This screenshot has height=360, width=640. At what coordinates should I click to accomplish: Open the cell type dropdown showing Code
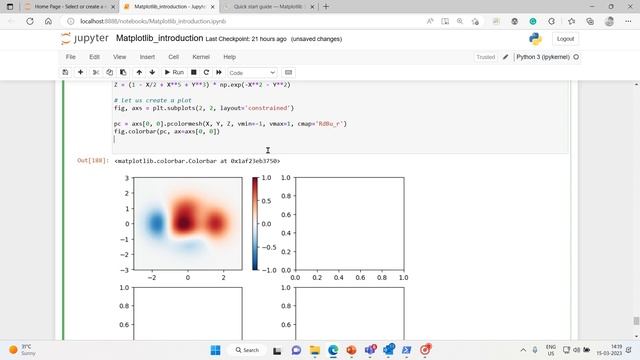point(252,73)
